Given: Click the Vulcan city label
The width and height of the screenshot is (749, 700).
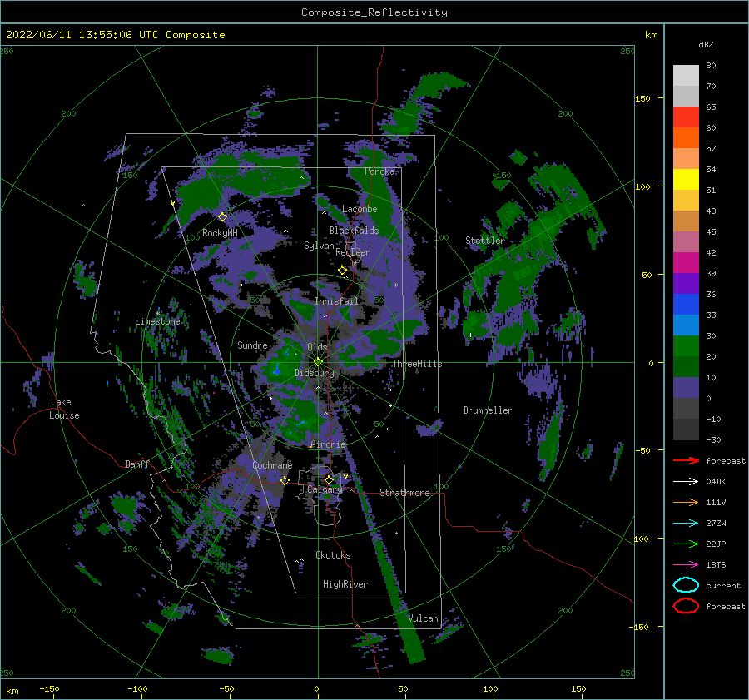Looking at the screenshot, I should (424, 618).
